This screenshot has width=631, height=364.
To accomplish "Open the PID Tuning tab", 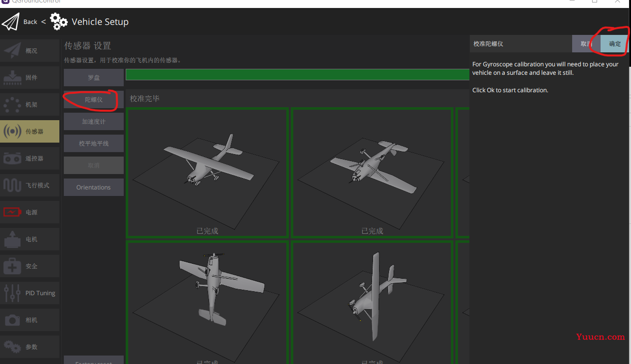I will pyautogui.click(x=30, y=293).
